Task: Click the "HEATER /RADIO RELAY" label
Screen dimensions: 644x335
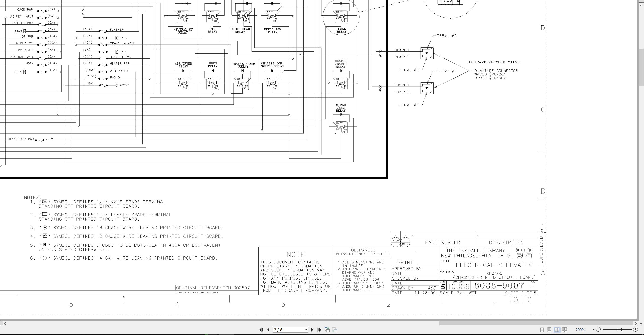Action: [x=341, y=64]
